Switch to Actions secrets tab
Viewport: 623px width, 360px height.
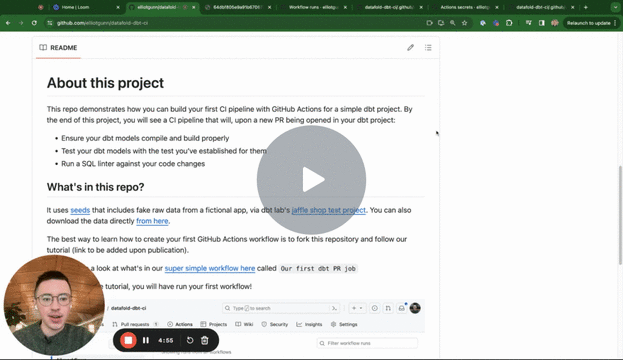click(464, 7)
